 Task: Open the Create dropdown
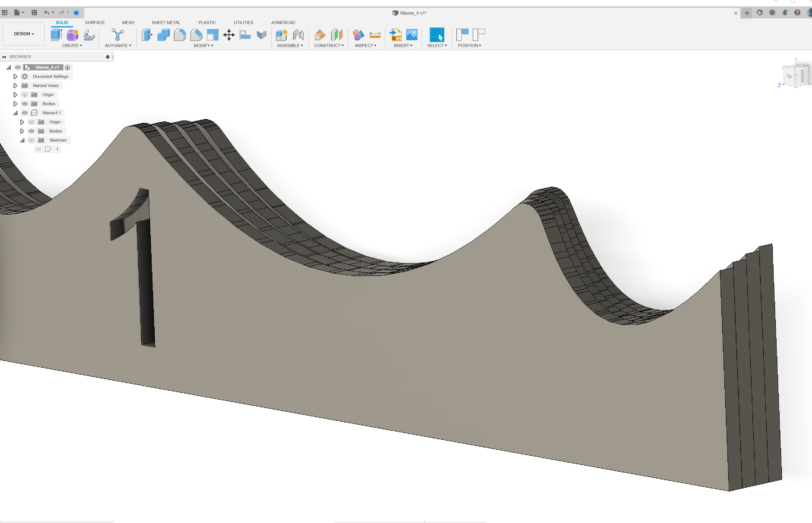coord(72,46)
